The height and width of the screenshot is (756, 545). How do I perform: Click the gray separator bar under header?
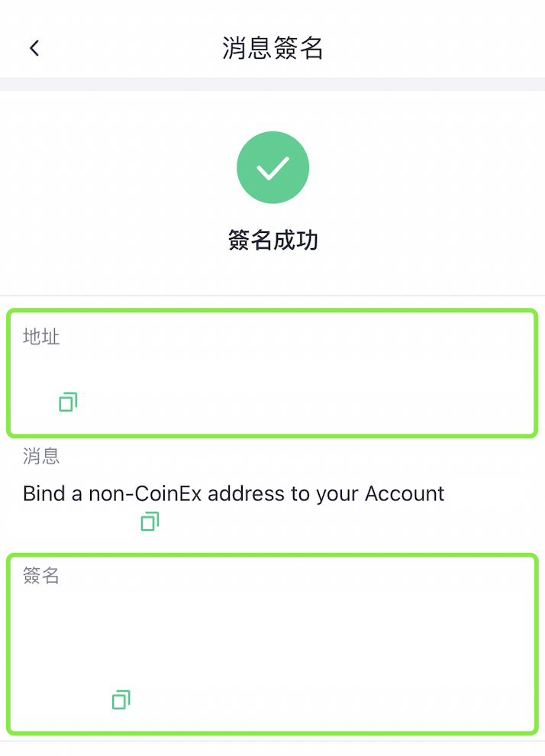(272, 84)
